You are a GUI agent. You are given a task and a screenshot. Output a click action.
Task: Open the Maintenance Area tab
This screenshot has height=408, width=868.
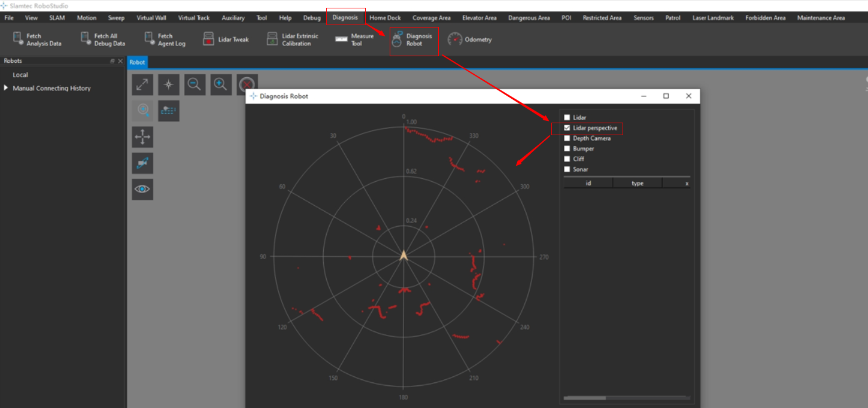[821, 18]
